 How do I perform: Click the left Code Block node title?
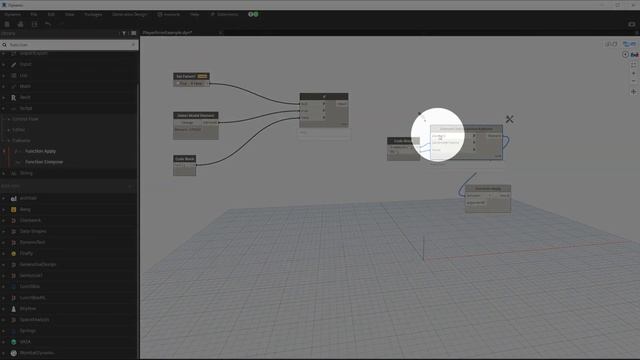click(x=184, y=159)
